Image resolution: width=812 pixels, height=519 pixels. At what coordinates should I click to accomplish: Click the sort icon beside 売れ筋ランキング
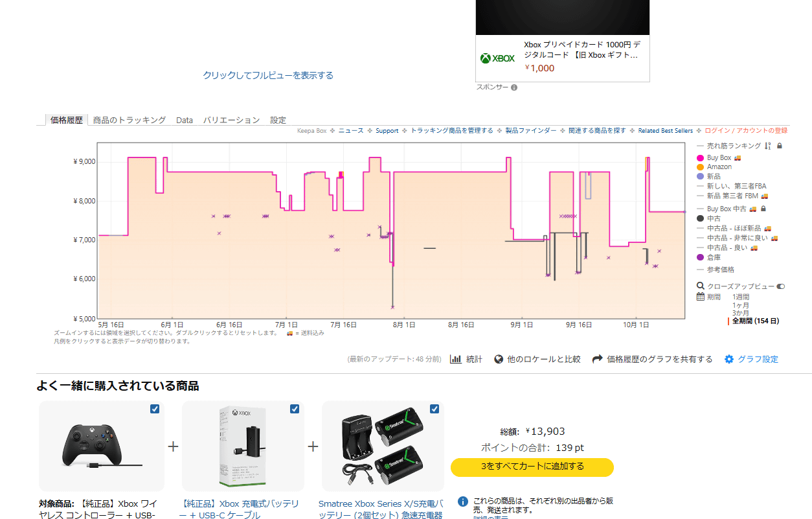[x=767, y=146]
